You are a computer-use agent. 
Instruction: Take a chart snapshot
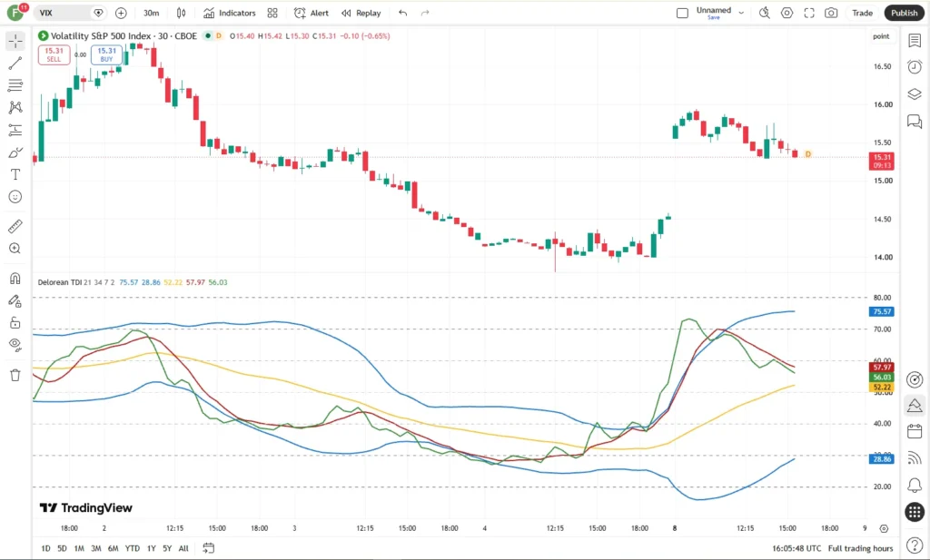[831, 13]
